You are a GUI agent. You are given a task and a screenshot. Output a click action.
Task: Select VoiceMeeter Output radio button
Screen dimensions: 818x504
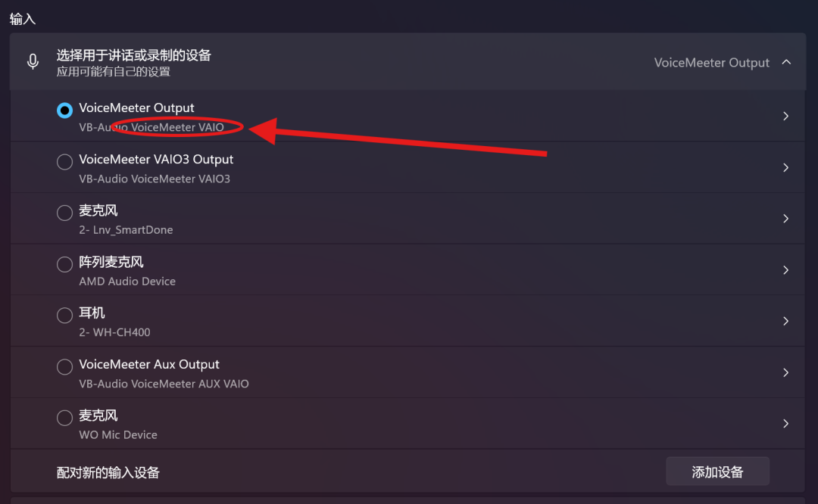(64, 110)
